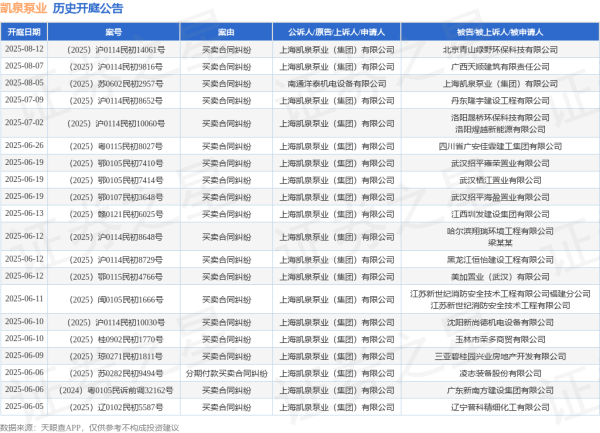Click defendant 四川省广安佳霖建工集团有限公司
The height and width of the screenshot is (433, 600).
[500, 147]
